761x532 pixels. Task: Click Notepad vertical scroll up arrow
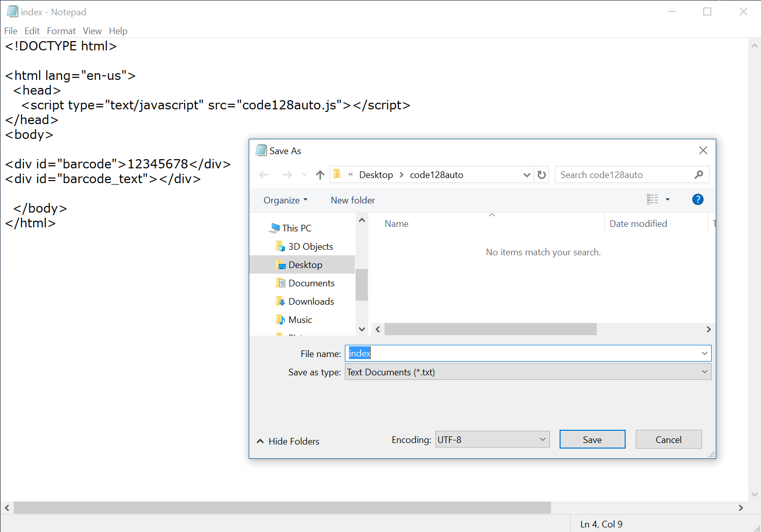(754, 45)
